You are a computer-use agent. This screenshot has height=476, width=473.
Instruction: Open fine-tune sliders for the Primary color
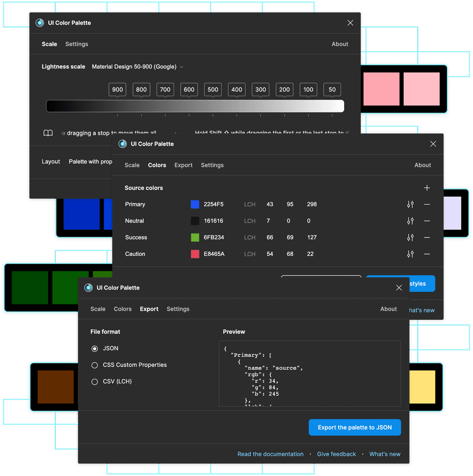[x=410, y=204]
